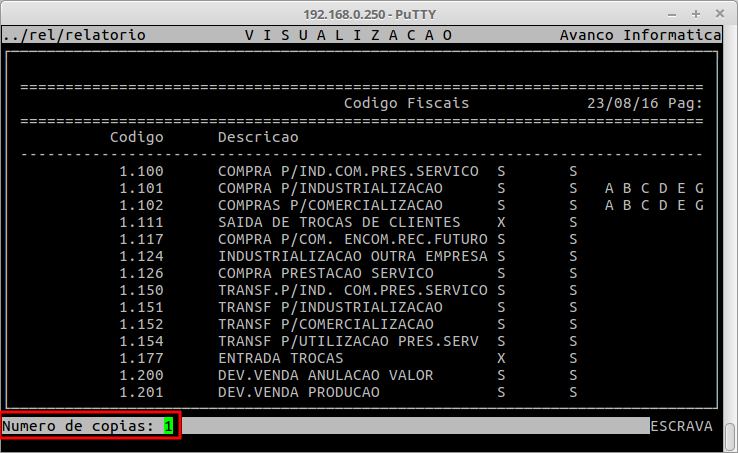Click the Codigo column header

pyautogui.click(x=136, y=137)
